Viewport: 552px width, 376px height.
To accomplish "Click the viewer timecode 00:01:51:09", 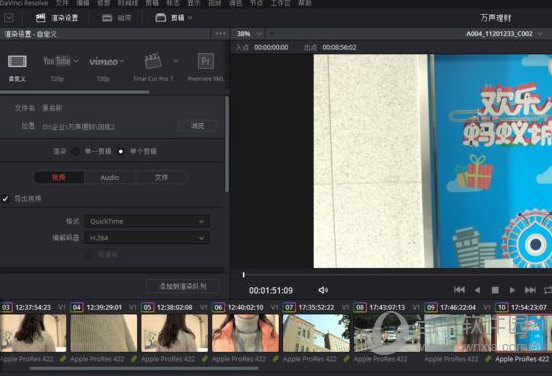I will coord(271,290).
